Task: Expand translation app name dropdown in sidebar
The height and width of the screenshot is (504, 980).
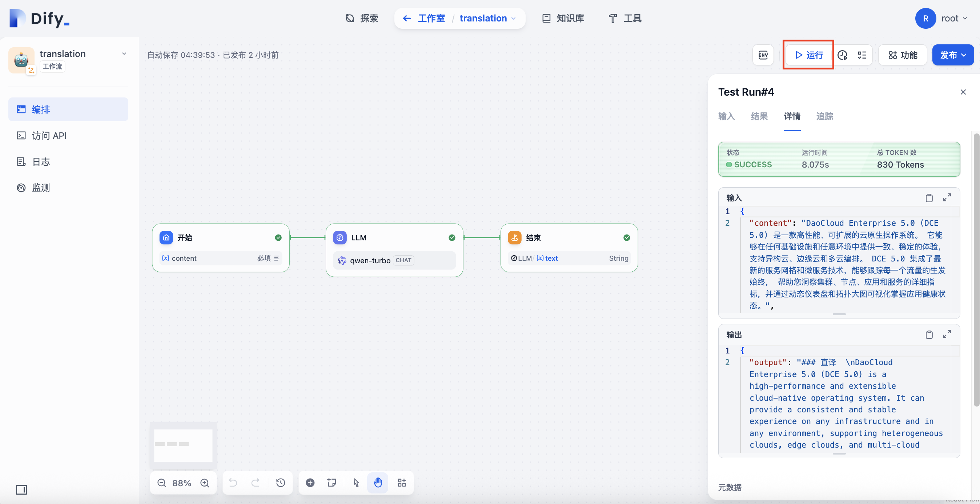Action: pyautogui.click(x=124, y=54)
